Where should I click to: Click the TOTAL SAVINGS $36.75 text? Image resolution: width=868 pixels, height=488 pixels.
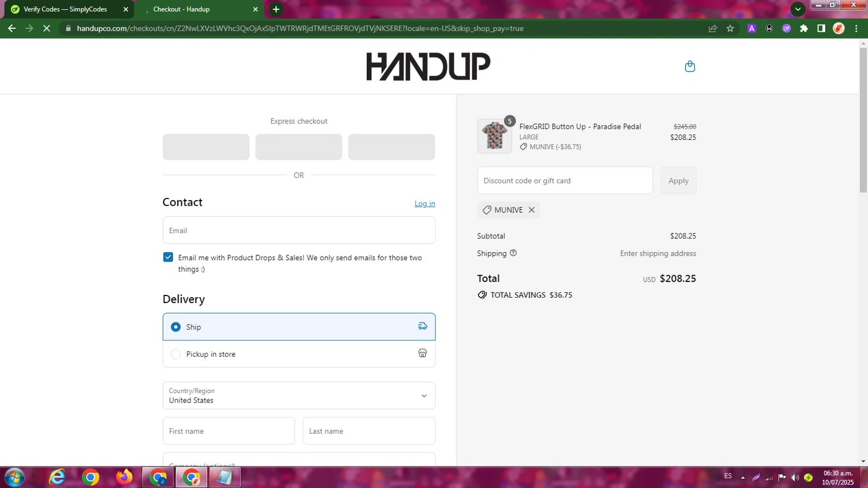tap(531, 295)
